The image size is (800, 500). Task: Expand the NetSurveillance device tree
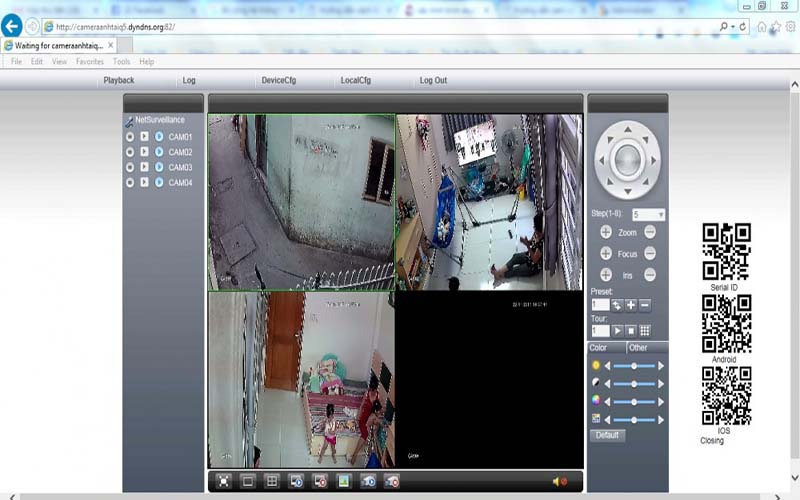coord(129,121)
